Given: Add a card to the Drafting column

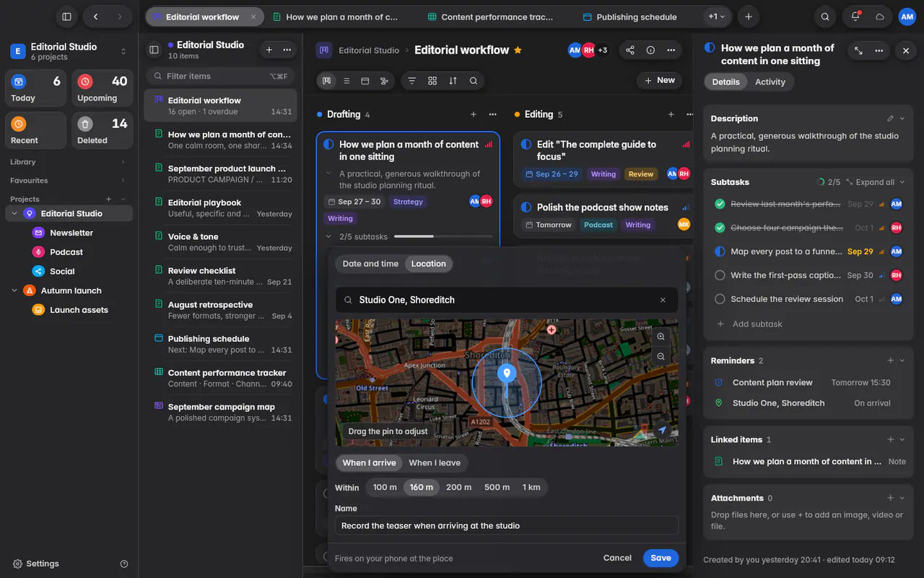Looking at the screenshot, I should pos(474,114).
